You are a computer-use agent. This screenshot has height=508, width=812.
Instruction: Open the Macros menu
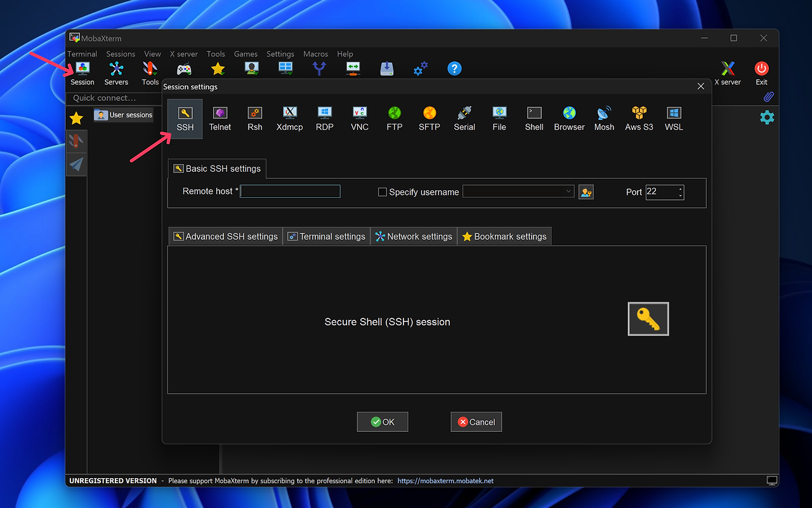pyautogui.click(x=315, y=54)
